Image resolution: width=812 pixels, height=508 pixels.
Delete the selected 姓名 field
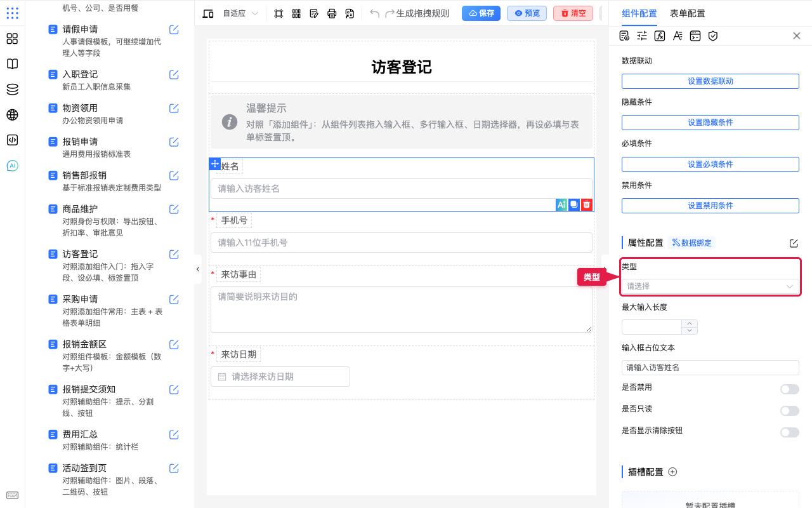587,204
